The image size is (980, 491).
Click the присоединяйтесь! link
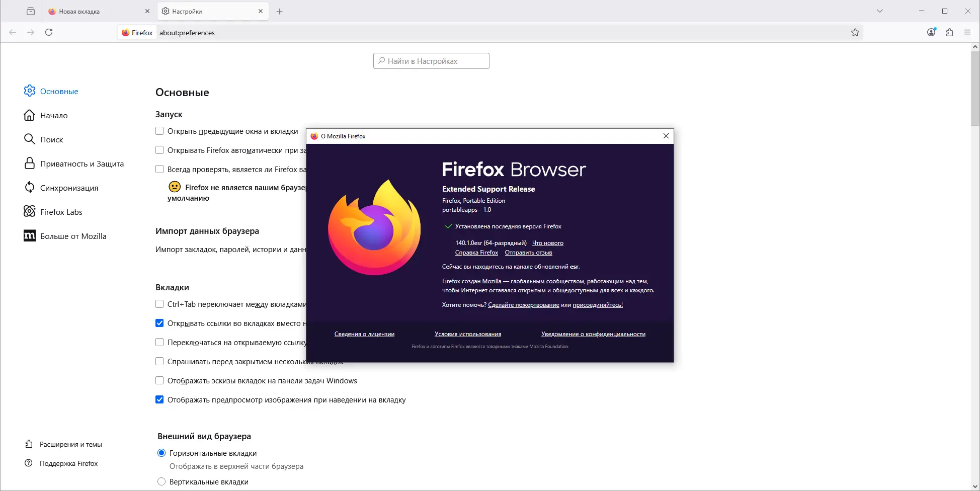(x=598, y=305)
